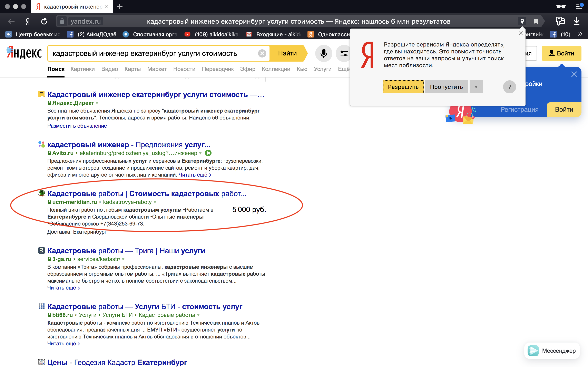The height and width of the screenshot is (367, 588).
Task: Click the yellow Найти search button
Action: point(287,53)
